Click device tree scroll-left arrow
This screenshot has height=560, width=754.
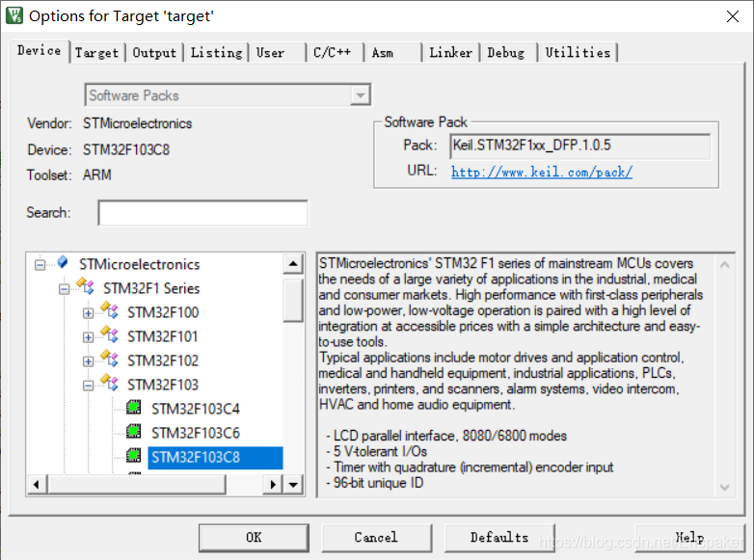click(x=37, y=484)
